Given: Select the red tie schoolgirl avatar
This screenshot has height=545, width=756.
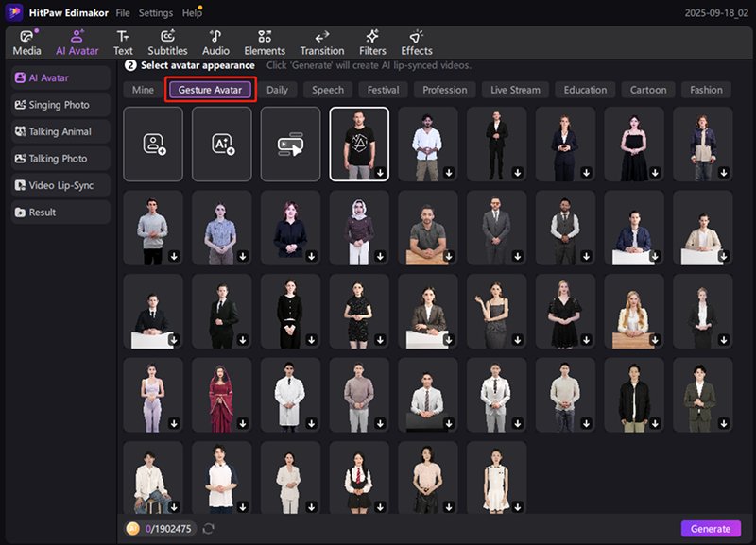Looking at the screenshot, I should click(x=359, y=477).
